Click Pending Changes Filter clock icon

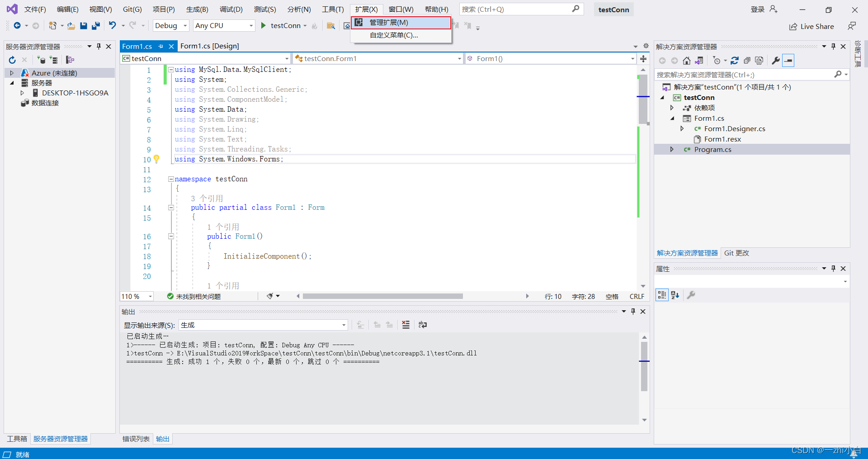click(717, 61)
